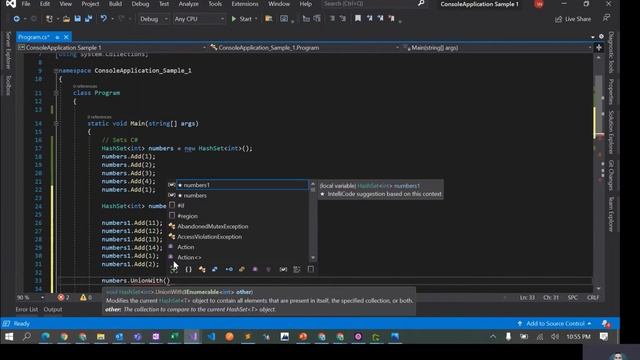This screenshot has width=640, height=360.
Task: Open the 90 % zoom level dropdown
Action: (30, 298)
